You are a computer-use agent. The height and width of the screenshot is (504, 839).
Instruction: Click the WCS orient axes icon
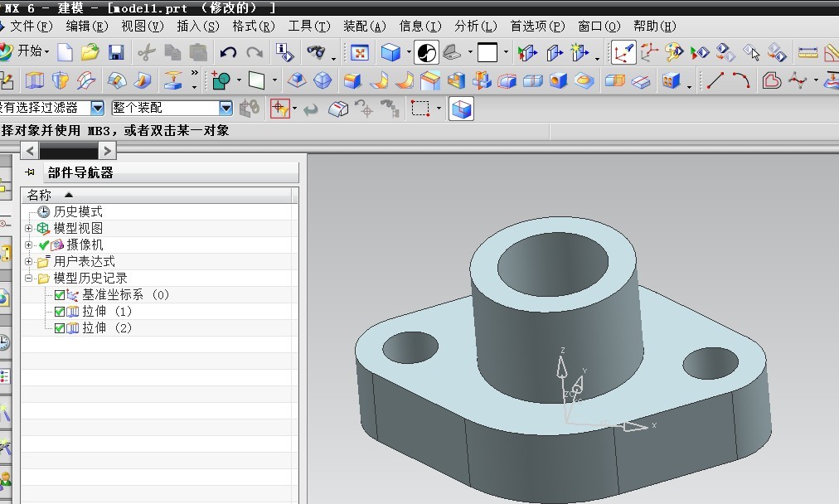[648, 52]
